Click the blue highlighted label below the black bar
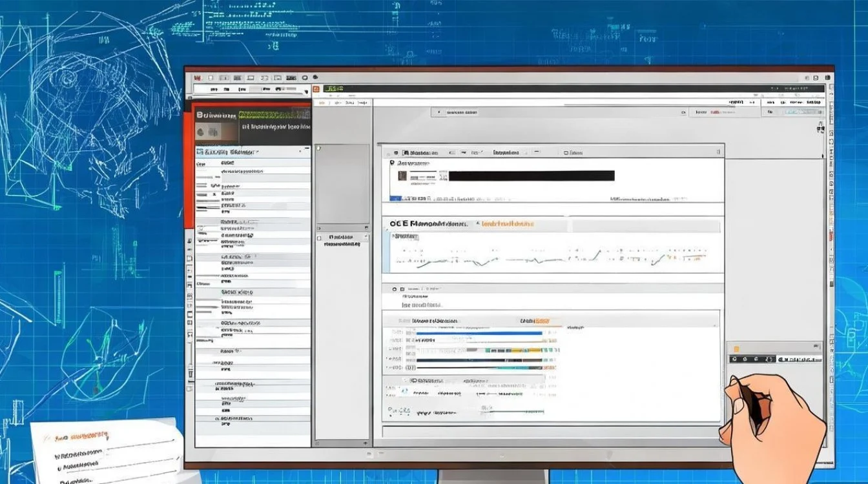Screen dimensions: 868x484 [x=396, y=199]
